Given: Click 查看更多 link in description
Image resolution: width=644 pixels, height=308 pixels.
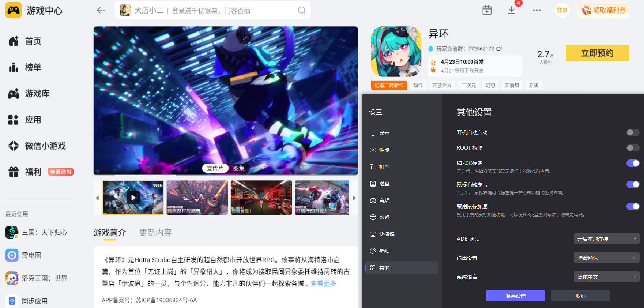Looking at the screenshot, I should coord(323,283).
